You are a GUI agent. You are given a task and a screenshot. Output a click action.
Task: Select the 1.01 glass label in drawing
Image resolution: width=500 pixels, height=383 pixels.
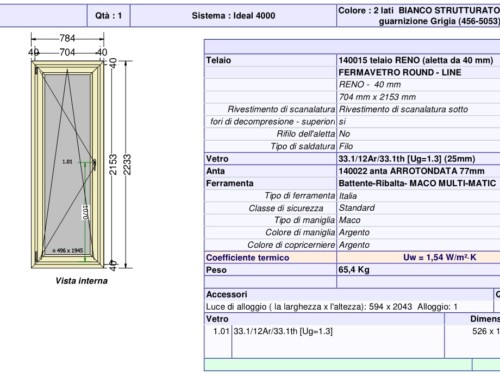tap(67, 162)
